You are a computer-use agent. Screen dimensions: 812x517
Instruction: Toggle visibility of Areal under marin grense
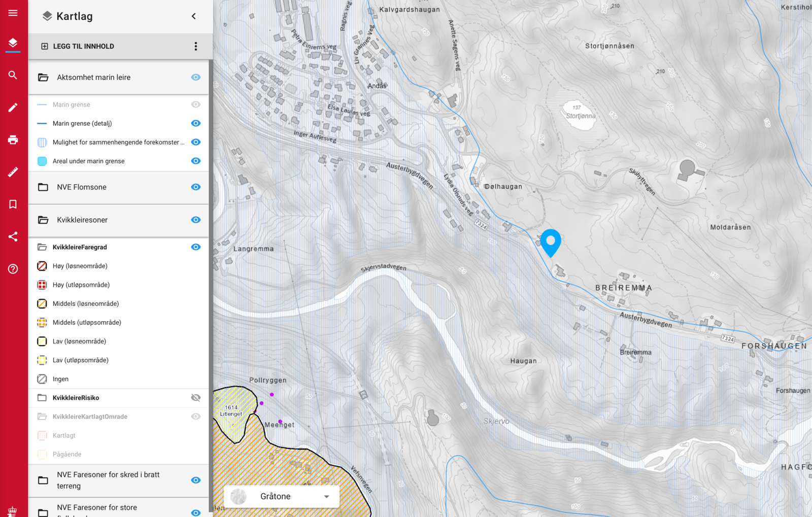[196, 161]
